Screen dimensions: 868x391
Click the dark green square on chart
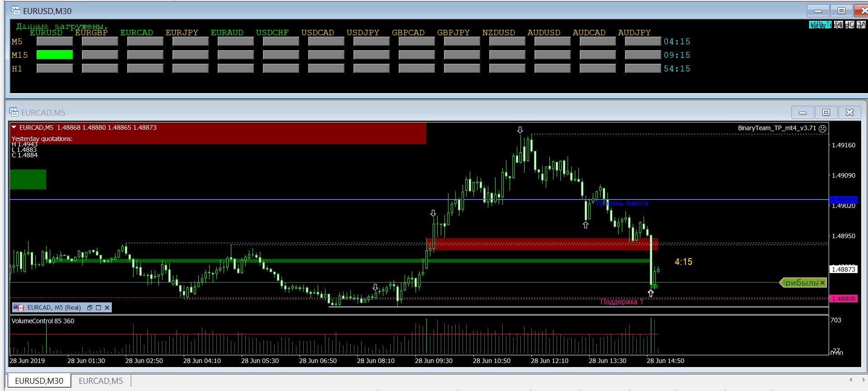28,179
